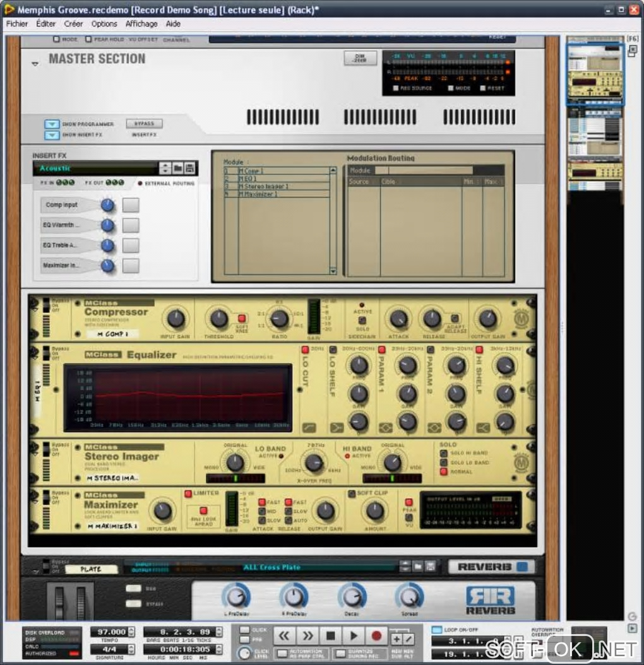Open the Affichage menu
Image resolution: width=644 pixels, height=665 pixels.
coord(141,24)
